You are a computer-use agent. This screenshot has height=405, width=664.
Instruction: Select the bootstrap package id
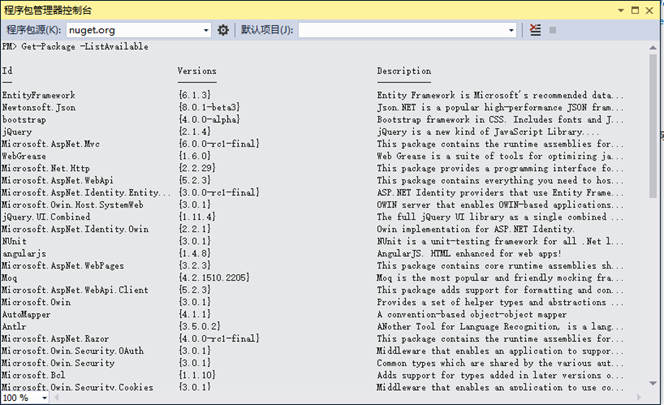24,120
